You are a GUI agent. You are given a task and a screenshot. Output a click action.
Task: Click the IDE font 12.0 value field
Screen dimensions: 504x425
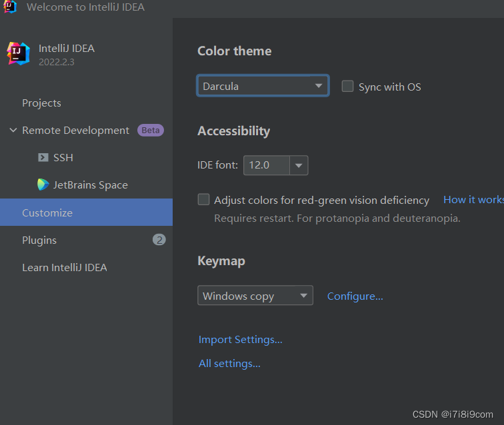tap(267, 165)
